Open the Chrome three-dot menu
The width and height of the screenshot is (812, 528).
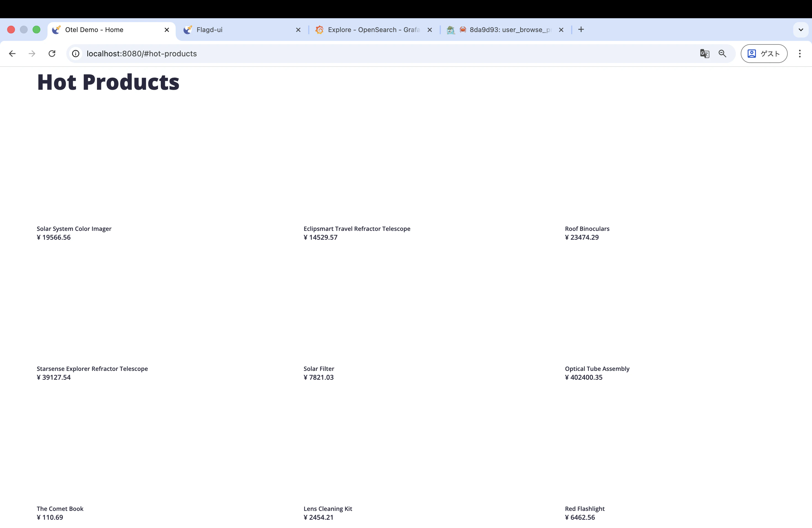point(799,54)
